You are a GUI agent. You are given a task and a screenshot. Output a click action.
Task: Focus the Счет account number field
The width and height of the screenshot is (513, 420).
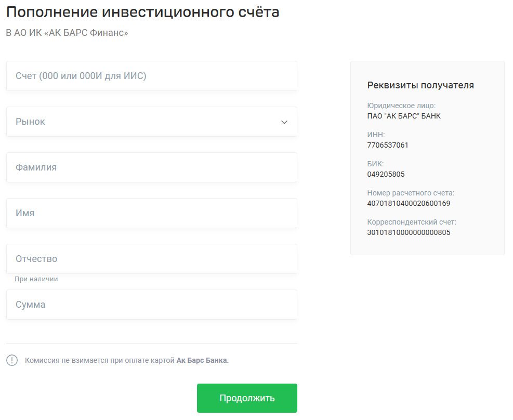(152, 76)
